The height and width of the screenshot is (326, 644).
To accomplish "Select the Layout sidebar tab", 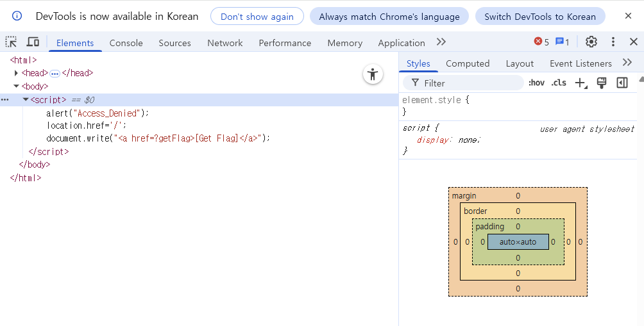I will [x=520, y=63].
